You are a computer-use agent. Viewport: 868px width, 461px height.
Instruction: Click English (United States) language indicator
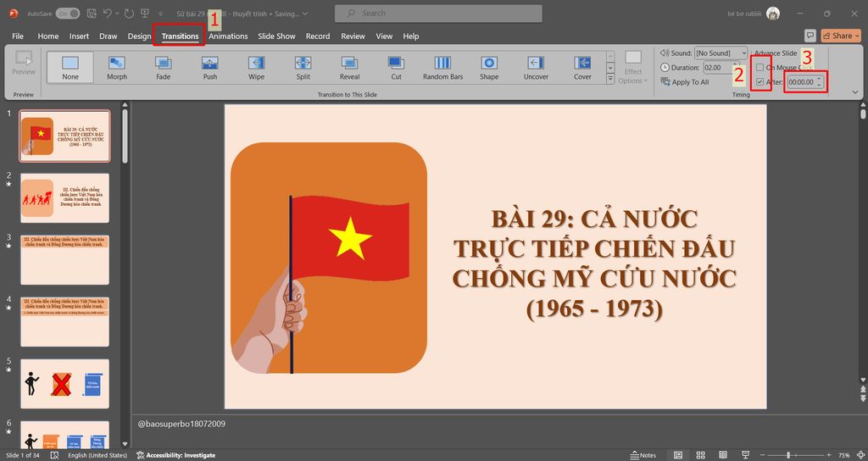(97, 455)
